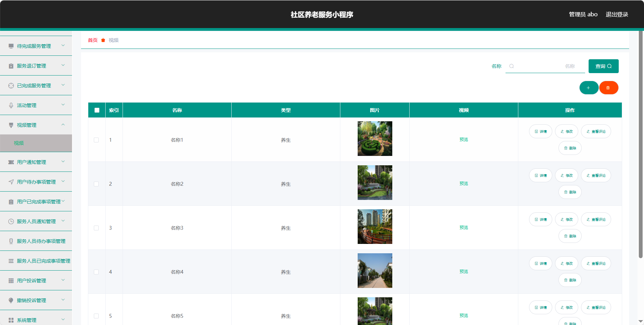Click the 名称 search input field

click(545, 66)
